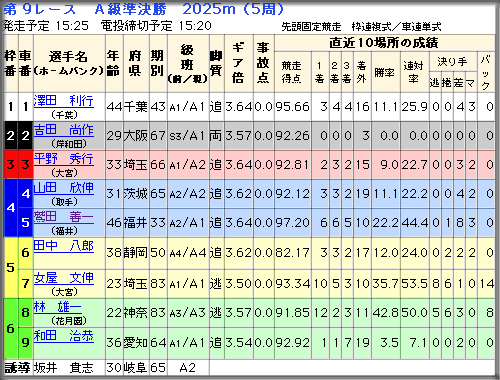Open rider link 和田 治恭
500x380 pixels.
point(63,336)
